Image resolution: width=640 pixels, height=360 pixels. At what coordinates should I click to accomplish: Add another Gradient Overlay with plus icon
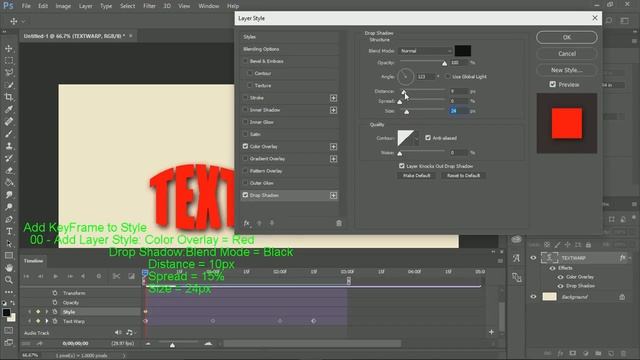click(x=333, y=159)
